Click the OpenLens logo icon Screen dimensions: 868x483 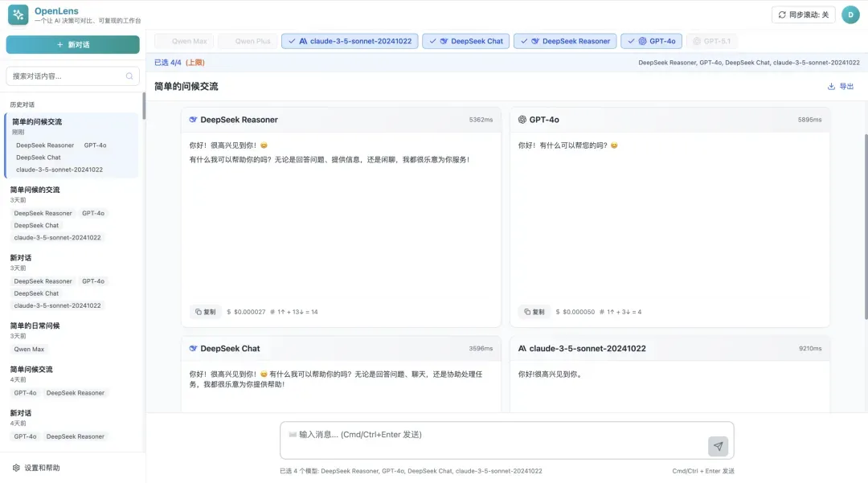tap(18, 15)
